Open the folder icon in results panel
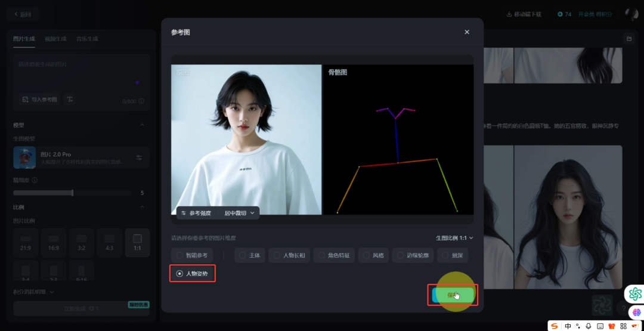 click(629, 39)
